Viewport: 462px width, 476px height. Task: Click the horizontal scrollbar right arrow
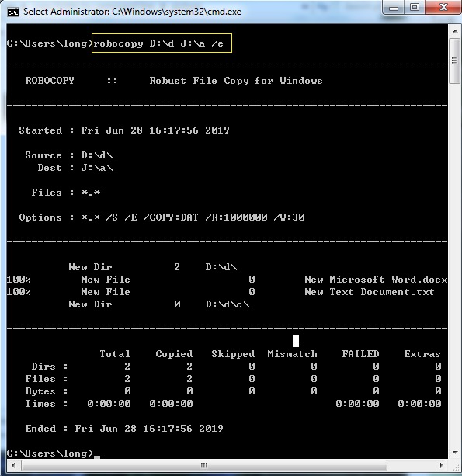(441, 465)
